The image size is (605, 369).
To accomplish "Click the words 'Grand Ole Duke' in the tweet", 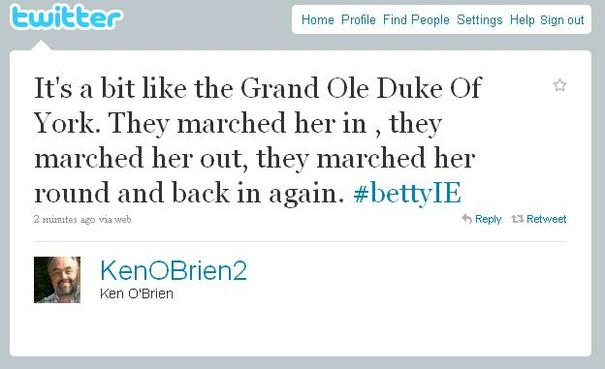I will [x=341, y=88].
